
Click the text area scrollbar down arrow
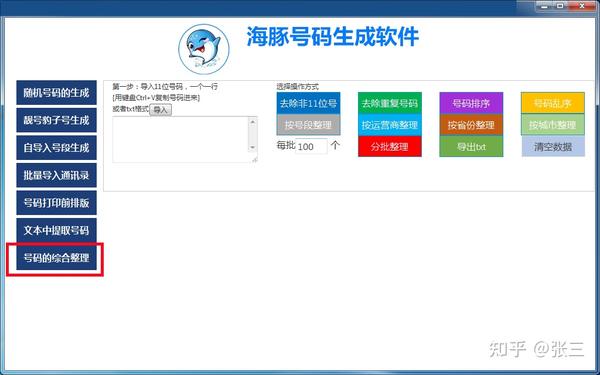253,147
